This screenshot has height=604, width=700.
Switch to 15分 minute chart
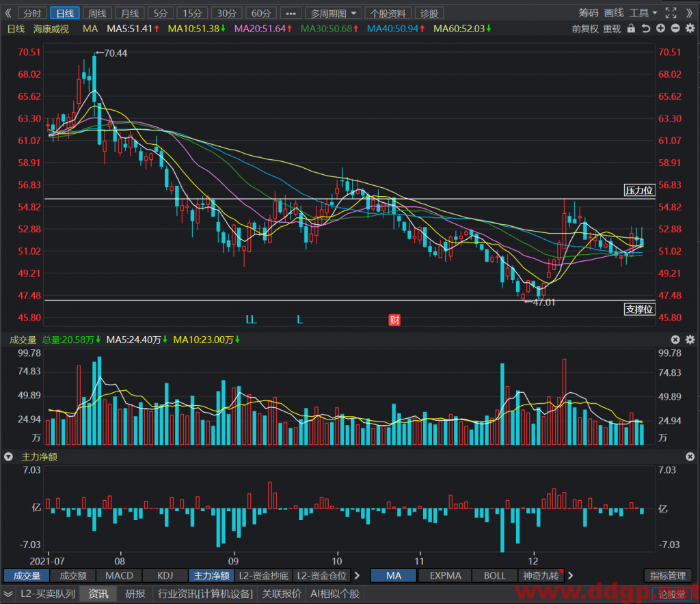[x=192, y=14]
